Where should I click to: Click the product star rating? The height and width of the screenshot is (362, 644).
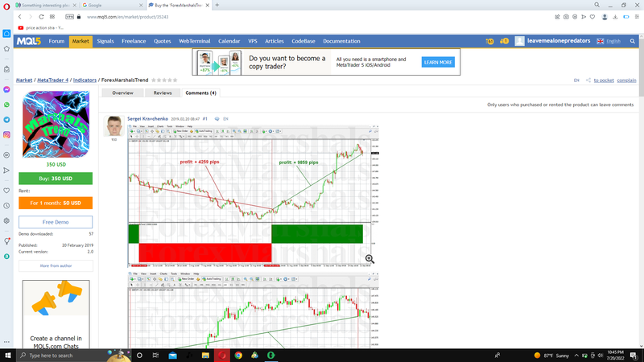click(164, 80)
